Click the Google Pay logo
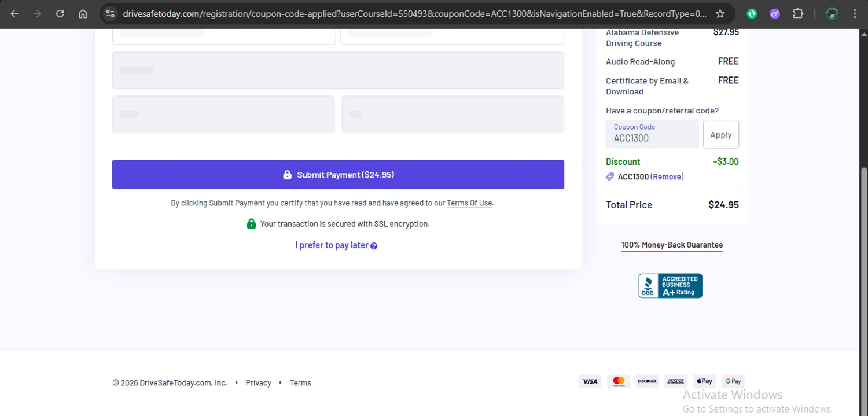This screenshot has height=416, width=868. tap(733, 381)
